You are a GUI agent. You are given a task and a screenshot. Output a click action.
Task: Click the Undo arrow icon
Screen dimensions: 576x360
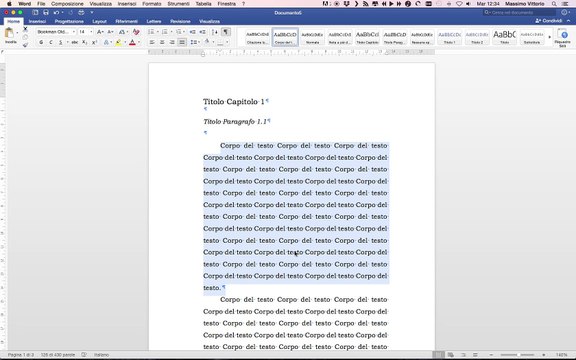[x=56, y=12]
